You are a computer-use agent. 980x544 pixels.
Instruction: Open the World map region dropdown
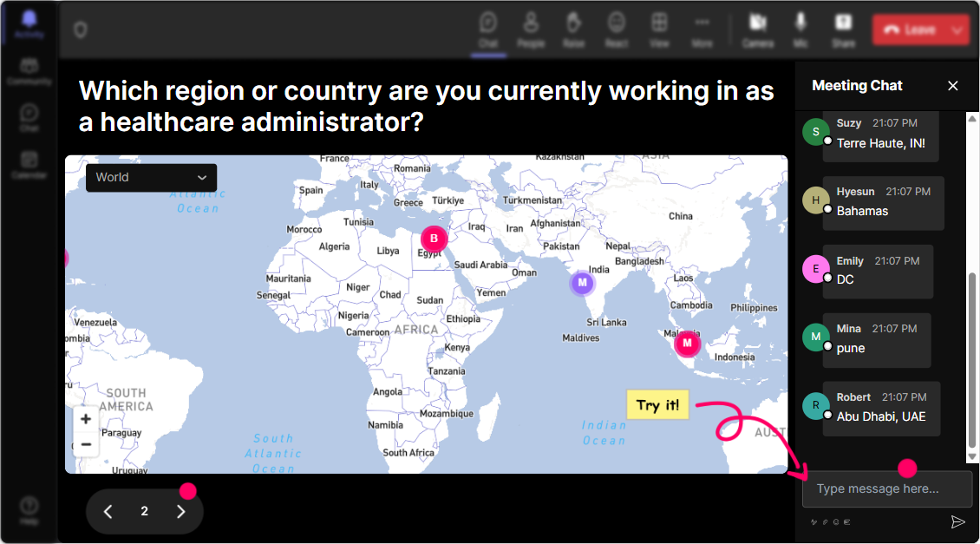[x=151, y=178]
